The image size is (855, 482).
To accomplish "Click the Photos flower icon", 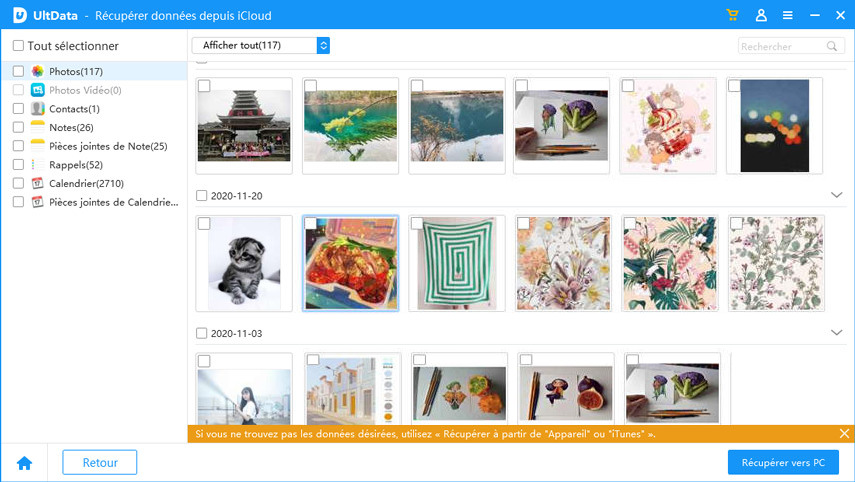I will 38,71.
